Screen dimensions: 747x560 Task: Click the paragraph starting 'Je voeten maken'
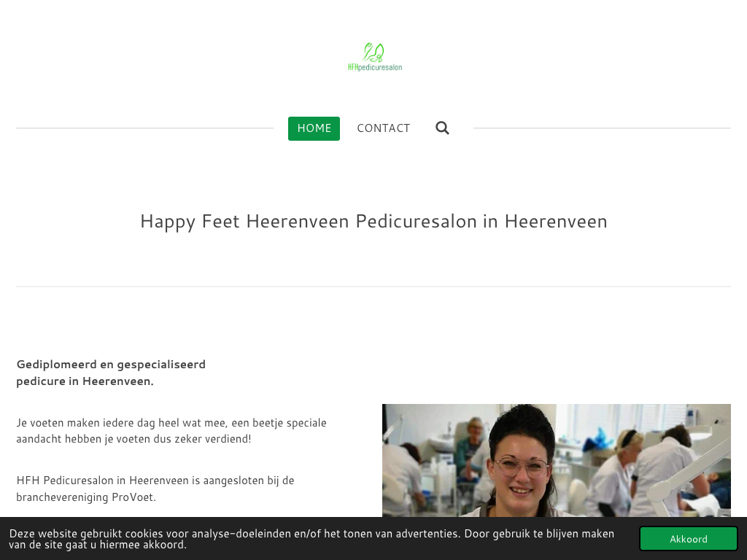pos(171,430)
